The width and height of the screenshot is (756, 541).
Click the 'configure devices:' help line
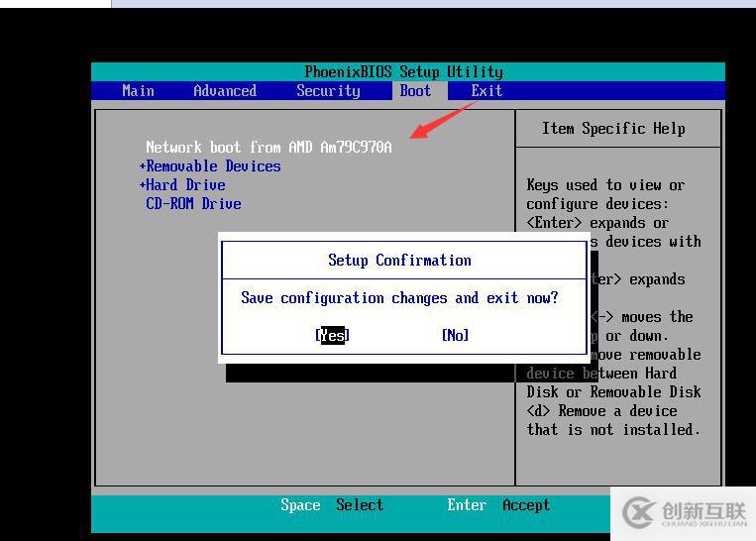pyautogui.click(x=597, y=204)
